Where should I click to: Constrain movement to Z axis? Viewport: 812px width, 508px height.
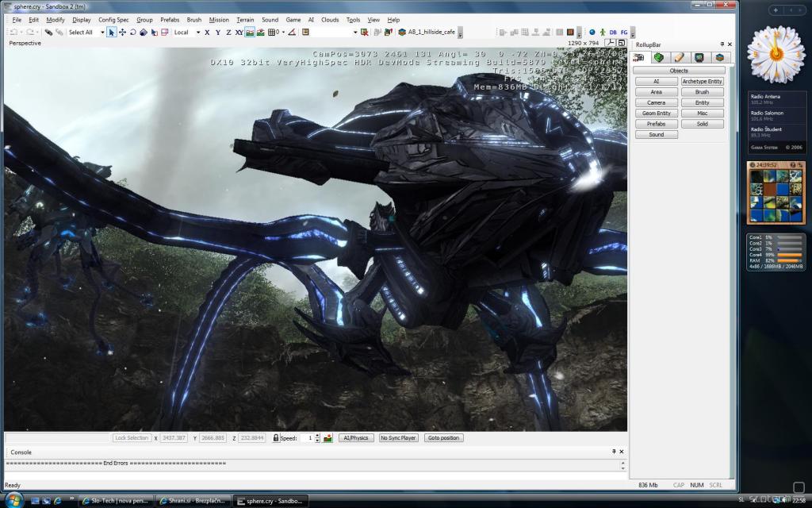(228, 32)
